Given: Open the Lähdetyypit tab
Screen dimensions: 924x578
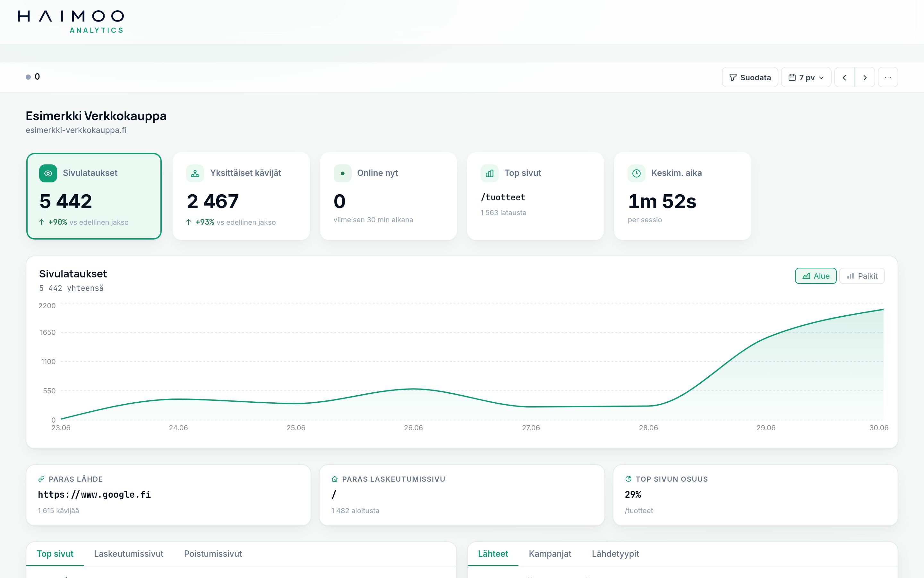Looking at the screenshot, I should pyautogui.click(x=615, y=554).
